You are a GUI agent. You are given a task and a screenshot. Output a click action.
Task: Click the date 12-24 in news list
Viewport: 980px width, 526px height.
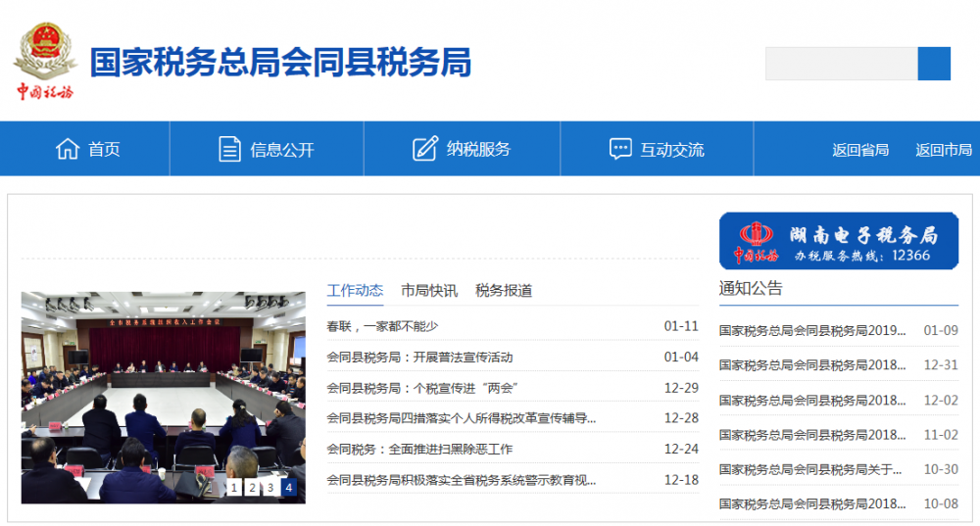(x=681, y=450)
